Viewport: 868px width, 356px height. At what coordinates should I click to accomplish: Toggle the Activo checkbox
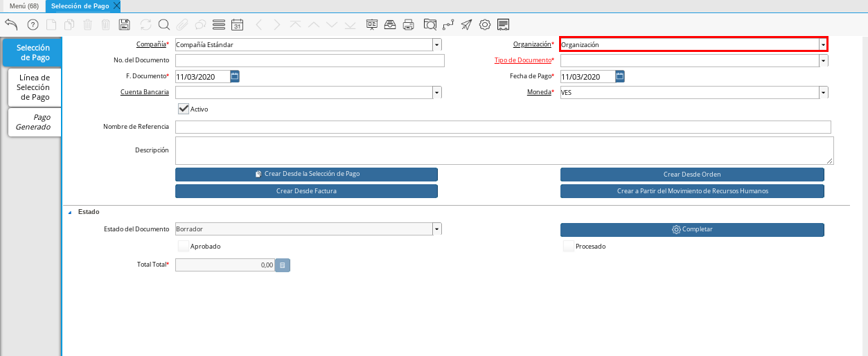tap(184, 109)
